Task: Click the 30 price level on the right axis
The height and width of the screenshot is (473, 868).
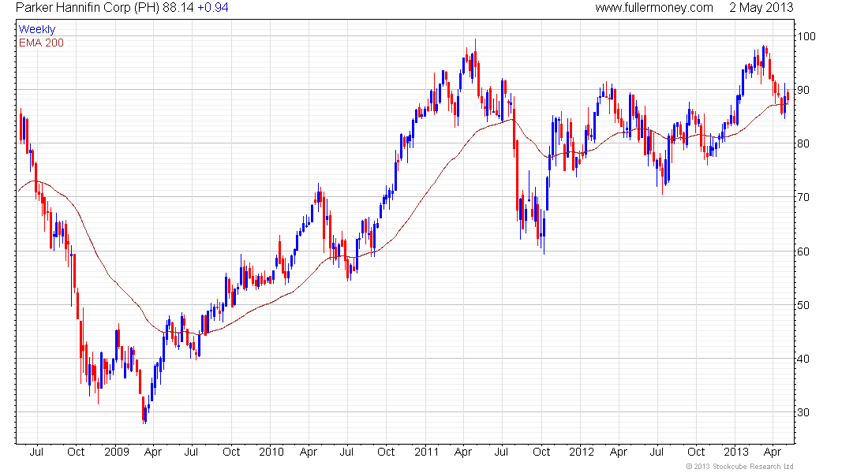Action: pyautogui.click(x=803, y=412)
